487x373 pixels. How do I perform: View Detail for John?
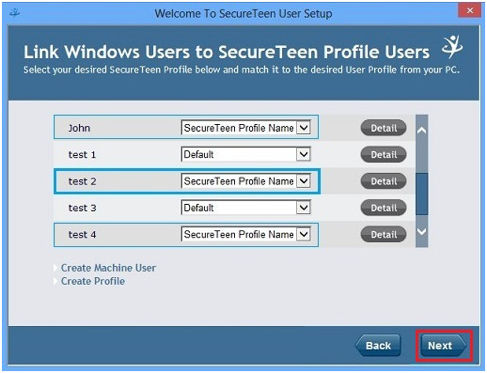[384, 128]
